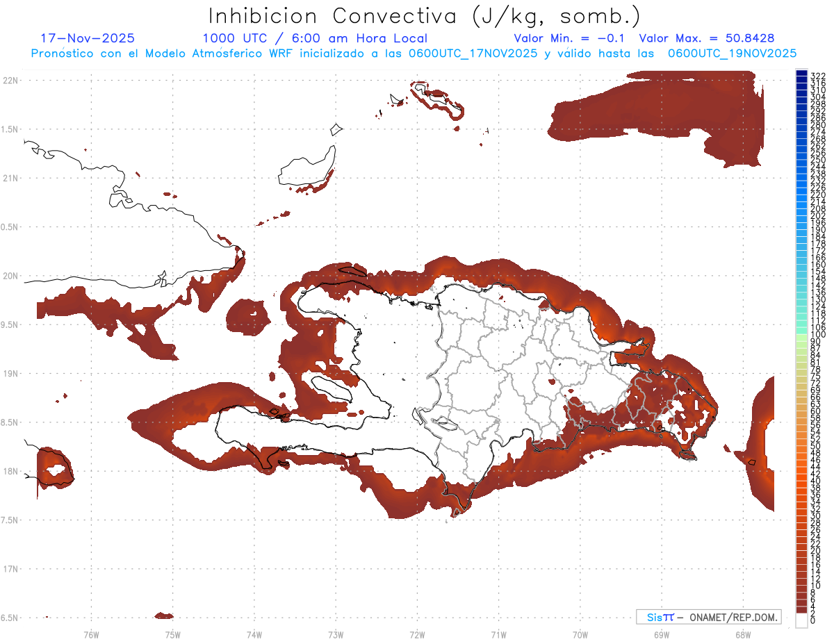Click the 'Valor Max. = 50.8428' label
Viewport: 834px width, 644px height.
pyautogui.click(x=707, y=38)
